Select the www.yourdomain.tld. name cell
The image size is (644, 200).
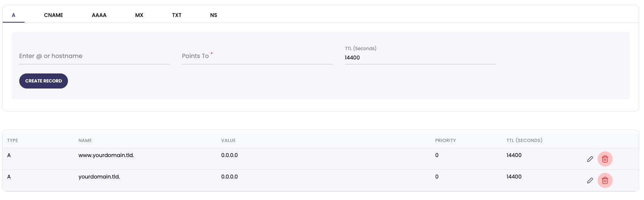tap(106, 155)
